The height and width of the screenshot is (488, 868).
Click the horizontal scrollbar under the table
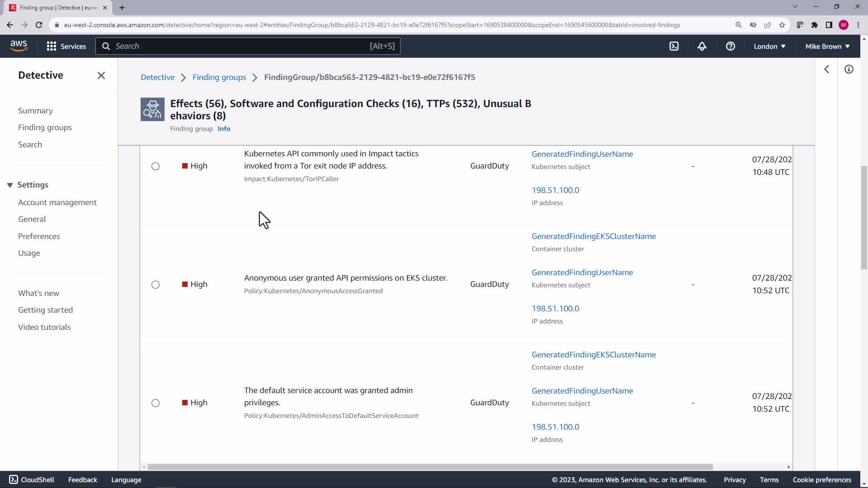click(429, 467)
